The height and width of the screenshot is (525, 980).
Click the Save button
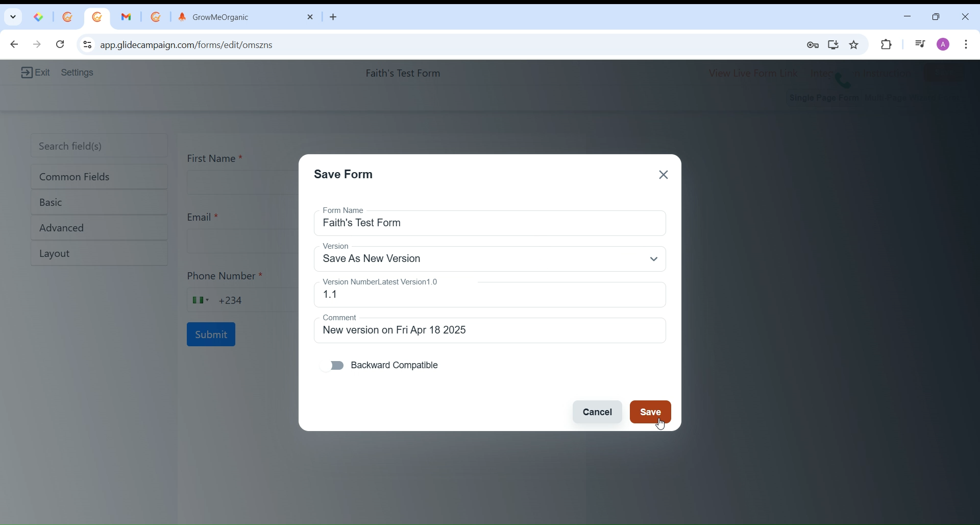[x=650, y=412]
